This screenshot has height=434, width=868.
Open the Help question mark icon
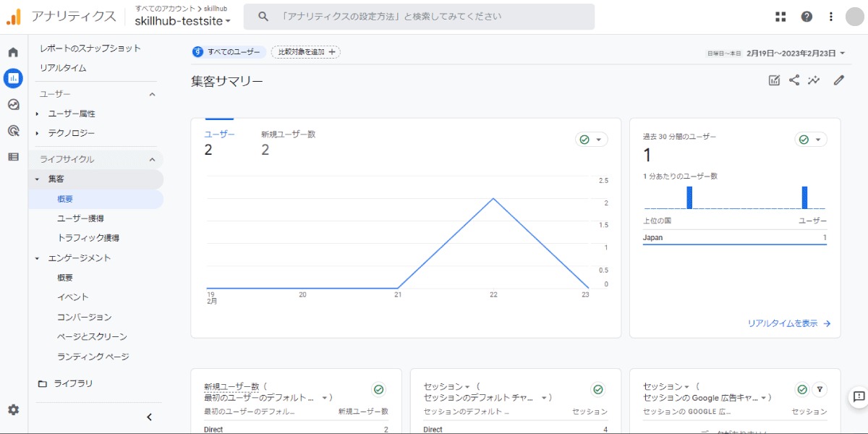[x=807, y=16]
